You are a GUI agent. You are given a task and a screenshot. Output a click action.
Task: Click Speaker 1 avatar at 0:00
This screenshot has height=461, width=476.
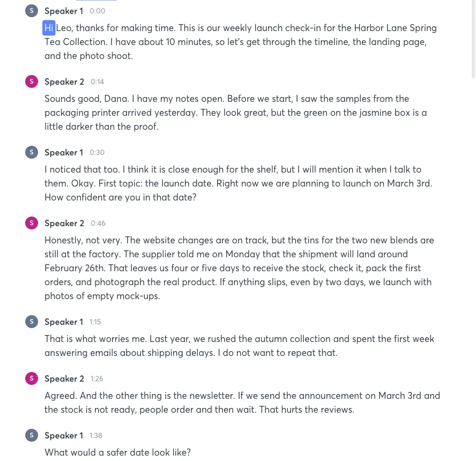(x=32, y=11)
